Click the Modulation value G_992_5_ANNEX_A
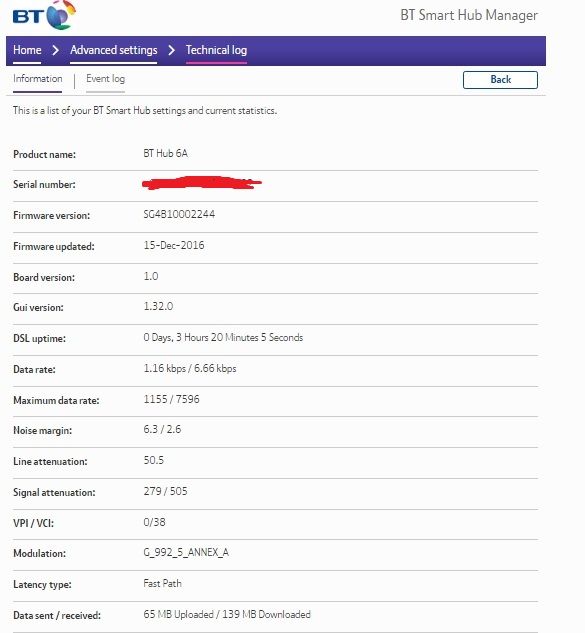Screen dimensions: 585x633 point(186,552)
